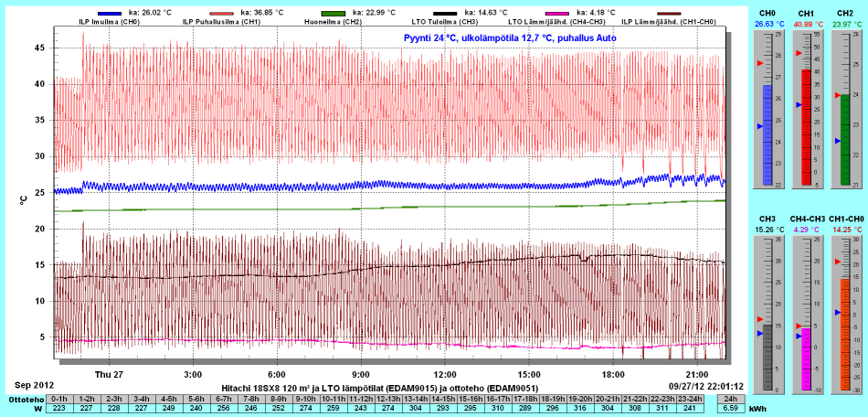Click the blue min marker on CH1 gauge

[797, 105]
